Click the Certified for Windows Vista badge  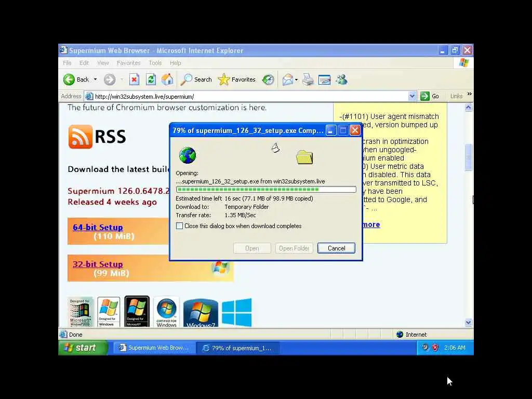pyautogui.click(x=166, y=312)
